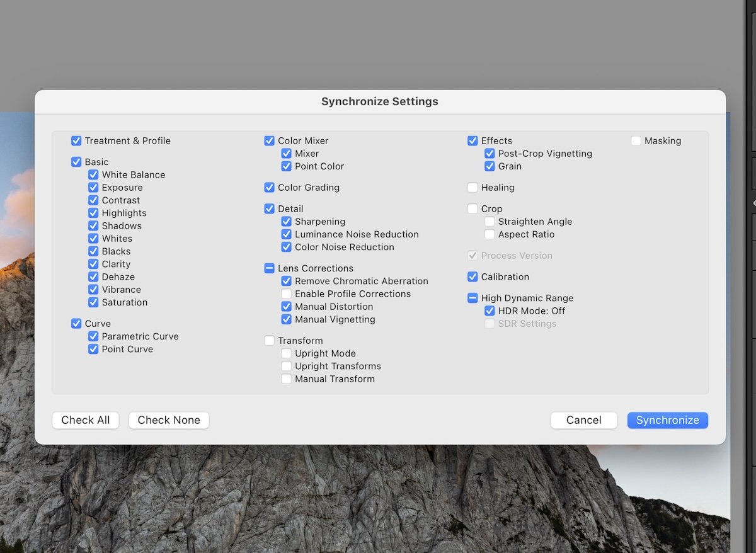Toggle the Lens Corrections mixed-state checkbox

click(270, 268)
